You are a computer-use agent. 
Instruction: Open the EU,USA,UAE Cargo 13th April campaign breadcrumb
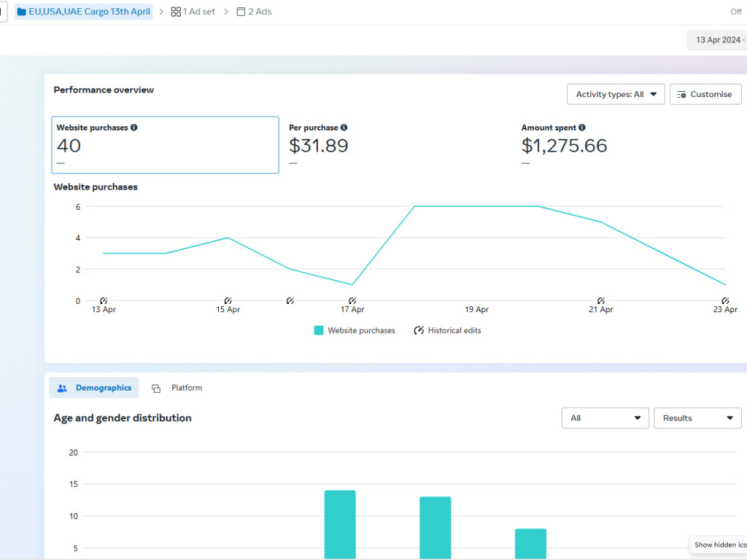coord(84,11)
